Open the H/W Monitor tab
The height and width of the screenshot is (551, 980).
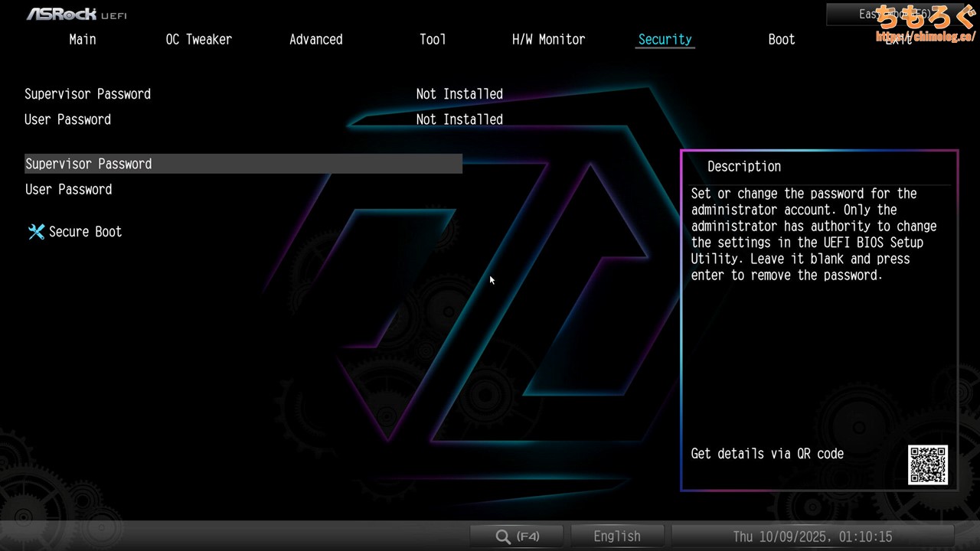(548, 40)
